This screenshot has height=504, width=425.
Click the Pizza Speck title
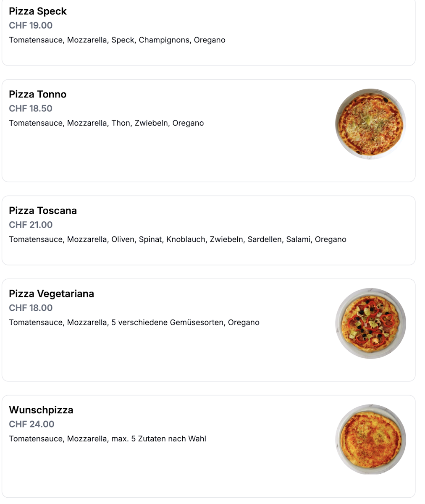point(38,11)
